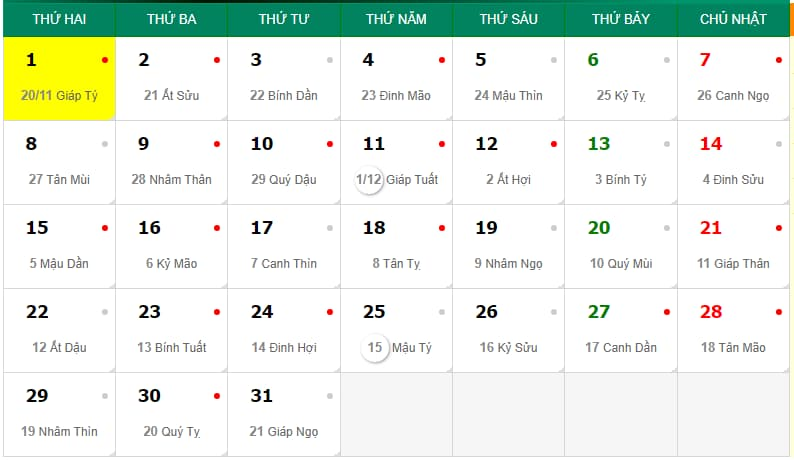Click the red dot on day 10
This screenshot has height=460, width=794.
[330, 144]
